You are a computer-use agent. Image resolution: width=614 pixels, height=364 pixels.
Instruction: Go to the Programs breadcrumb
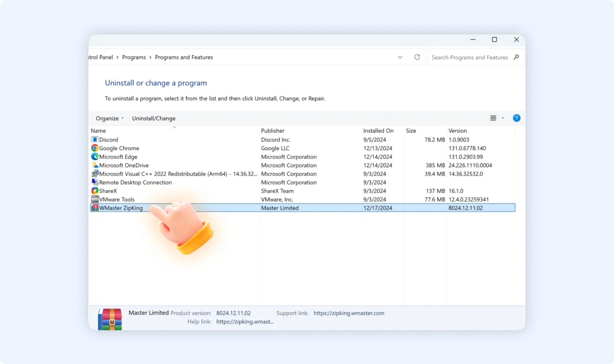coord(134,57)
